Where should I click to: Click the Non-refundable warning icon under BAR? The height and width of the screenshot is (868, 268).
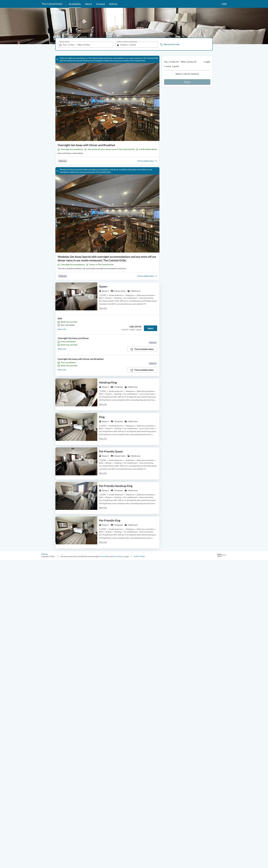click(x=59, y=325)
